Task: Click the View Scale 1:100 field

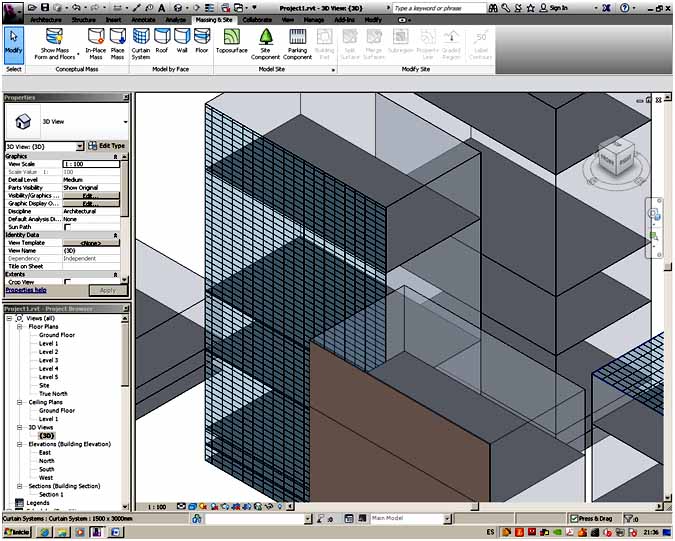Action: (92, 163)
